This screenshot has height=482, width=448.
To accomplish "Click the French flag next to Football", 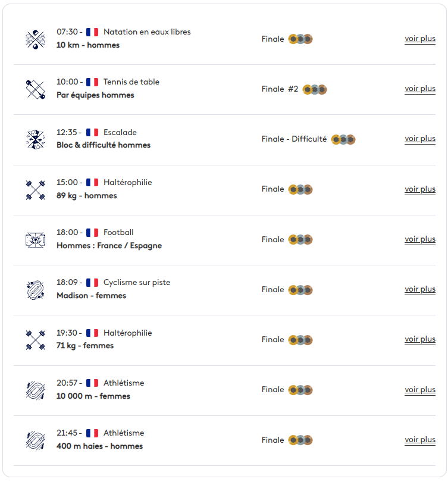I will [92, 233].
